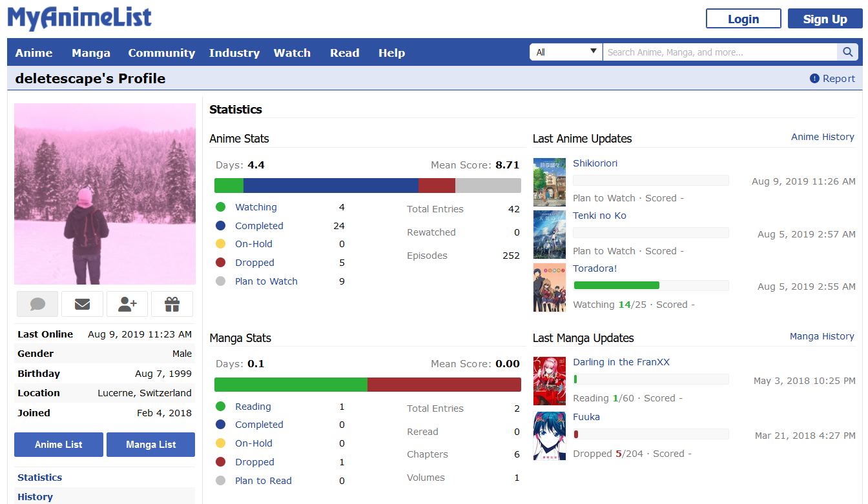
Task: Click the Darling in the FranXX progress bar
Action: click(651, 379)
